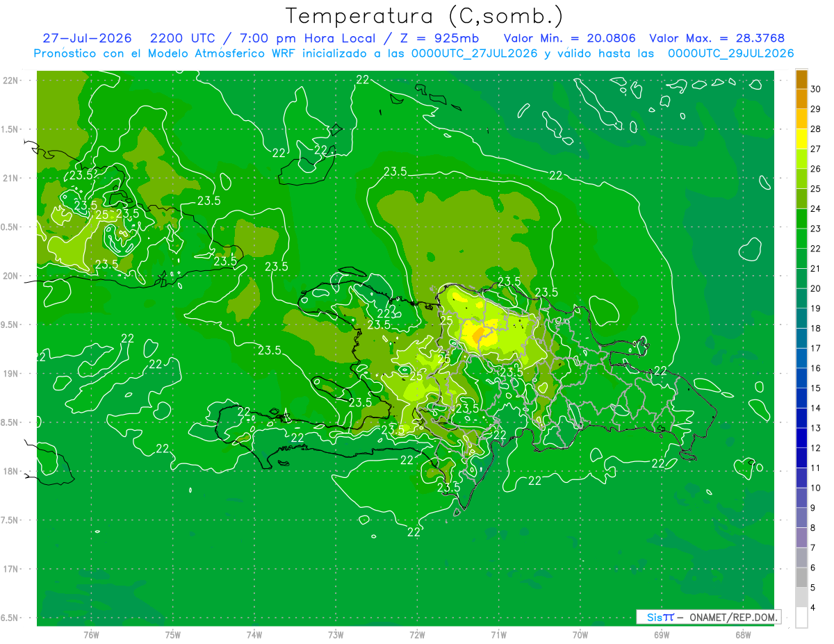Screen dimensions: 834x644
Task: Click the "22N" latitude axis label
Action: click(x=10, y=81)
